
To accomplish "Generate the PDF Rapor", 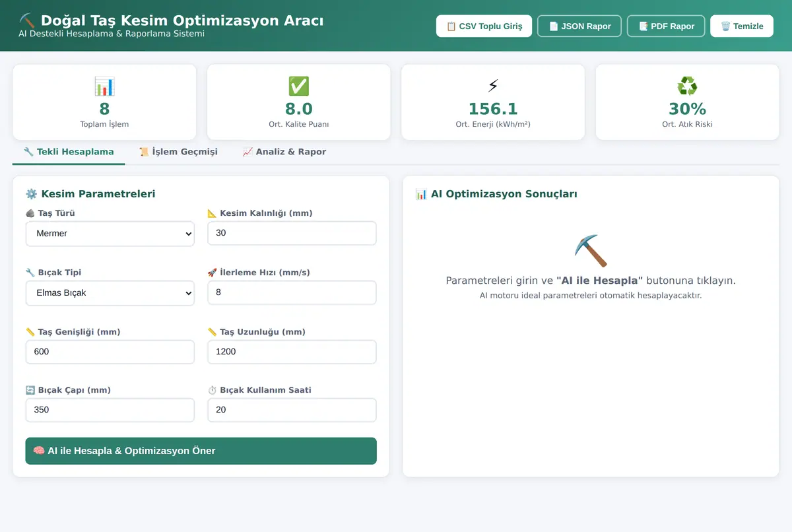I will coord(666,26).
